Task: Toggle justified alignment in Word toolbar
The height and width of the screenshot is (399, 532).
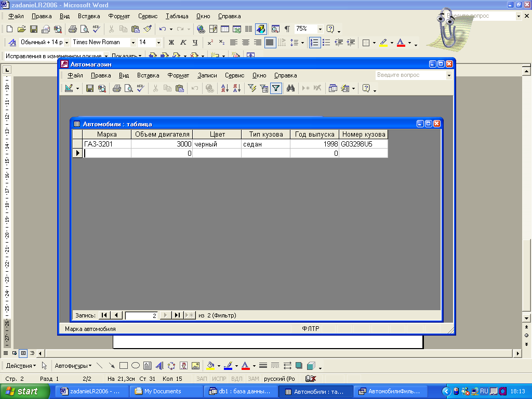Action: [270, 43]
